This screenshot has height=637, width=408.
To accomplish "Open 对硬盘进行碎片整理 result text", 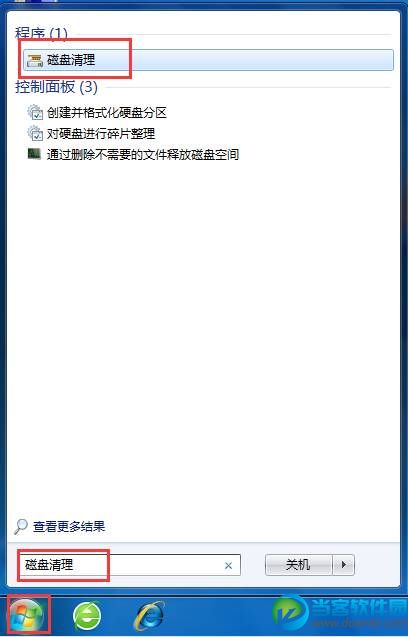I will tap(101, 134).
